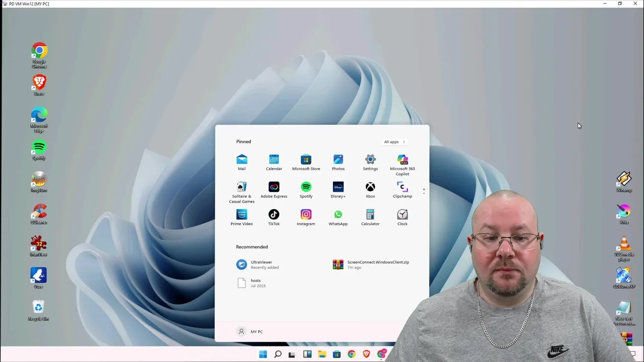Open the Calendar pinned app
Image resolution: width=644 pixels, height=362 pixels.
[274, 162]
